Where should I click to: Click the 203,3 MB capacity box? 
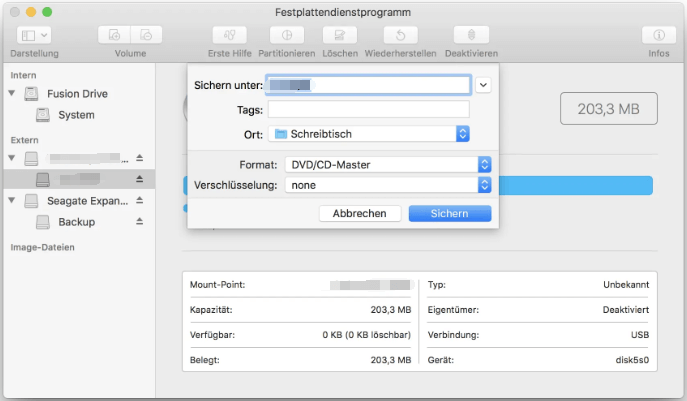point(609,109)
